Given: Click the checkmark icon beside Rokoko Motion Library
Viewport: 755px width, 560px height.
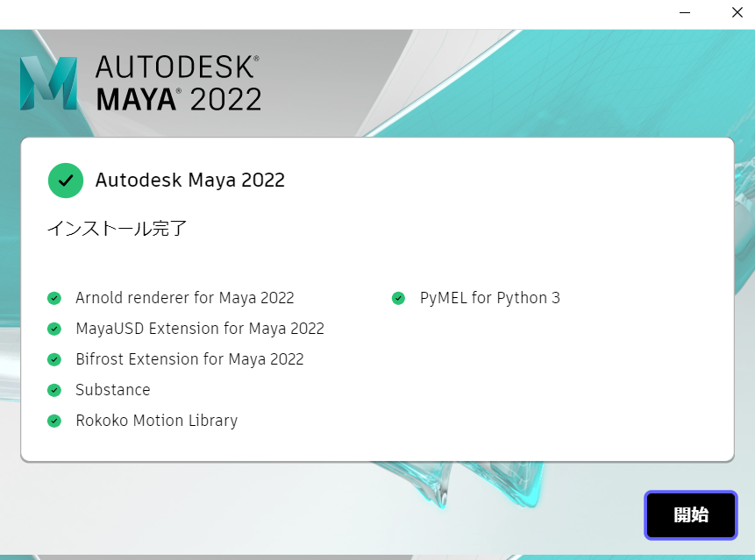Looking at the screenshot, I should pyautogui.click(x=53, y=420).
